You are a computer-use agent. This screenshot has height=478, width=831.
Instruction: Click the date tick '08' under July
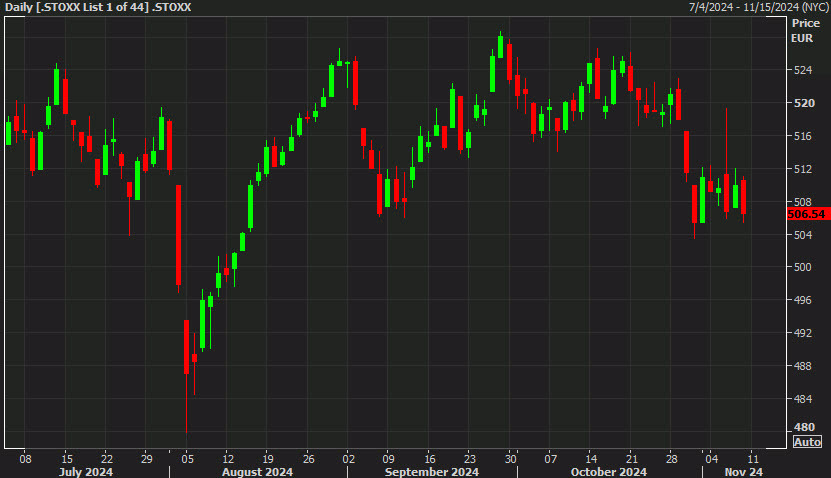(x=25, y=459)
